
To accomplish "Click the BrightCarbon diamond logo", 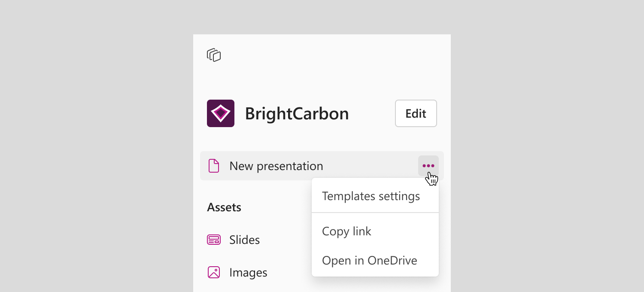I will point(221,113).
